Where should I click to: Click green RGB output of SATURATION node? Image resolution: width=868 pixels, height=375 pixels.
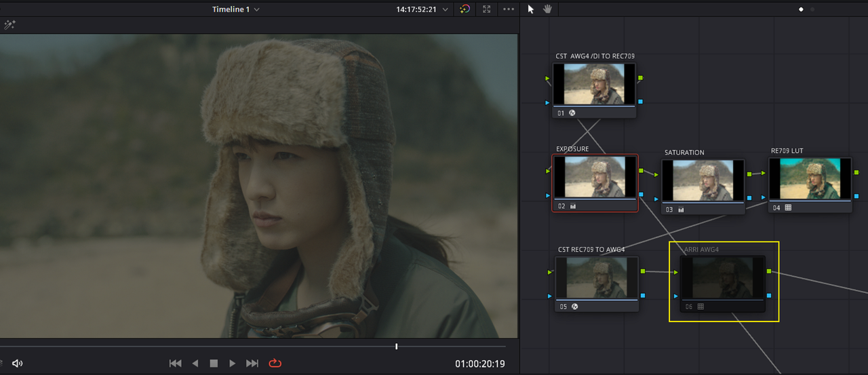coord(749,174)
